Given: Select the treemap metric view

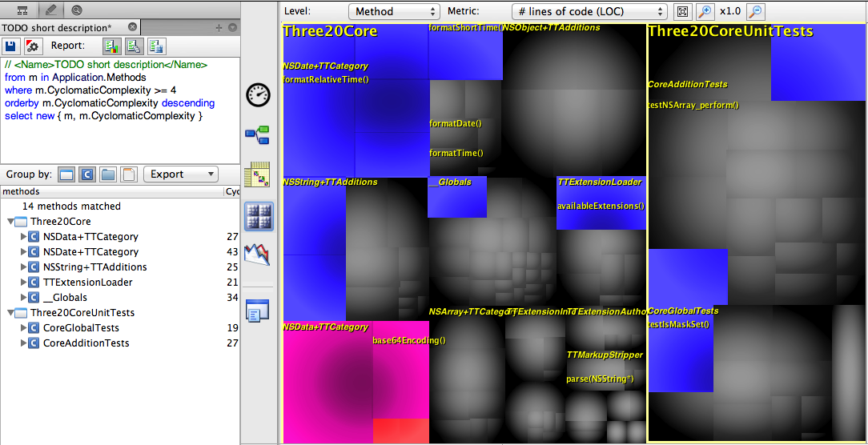Looking at the screenshot, I should 259,216.
